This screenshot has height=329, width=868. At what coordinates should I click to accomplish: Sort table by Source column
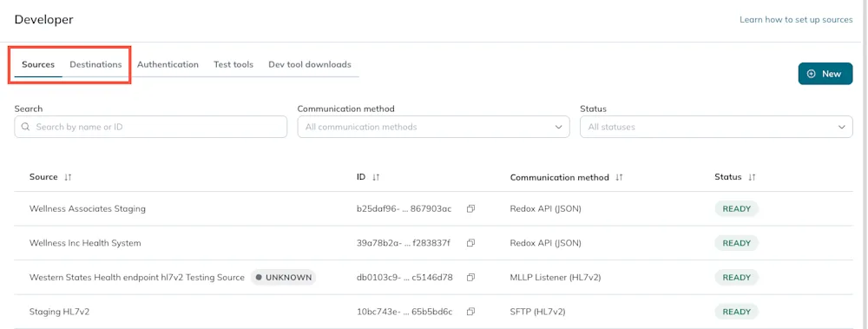pos(68,177)
